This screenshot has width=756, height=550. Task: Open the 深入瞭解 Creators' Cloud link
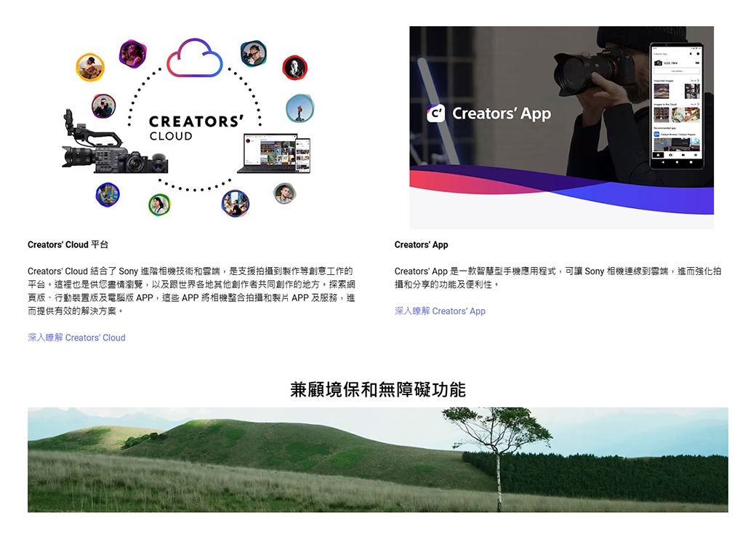coord(76,338)
